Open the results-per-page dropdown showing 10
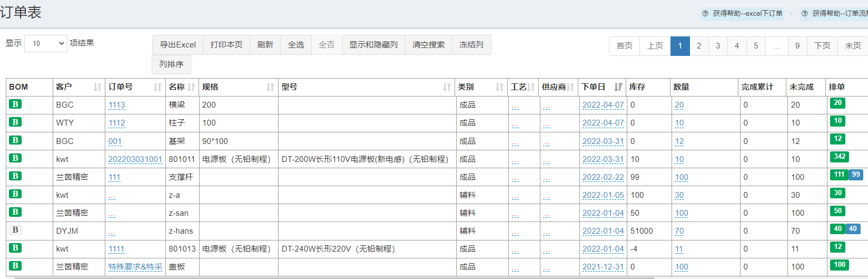This screenshot has height=279, width=868. tap(46, 43)
